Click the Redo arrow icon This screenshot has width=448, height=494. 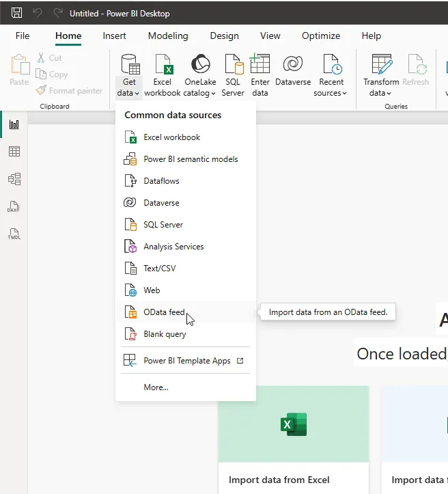tap(58, 13)
